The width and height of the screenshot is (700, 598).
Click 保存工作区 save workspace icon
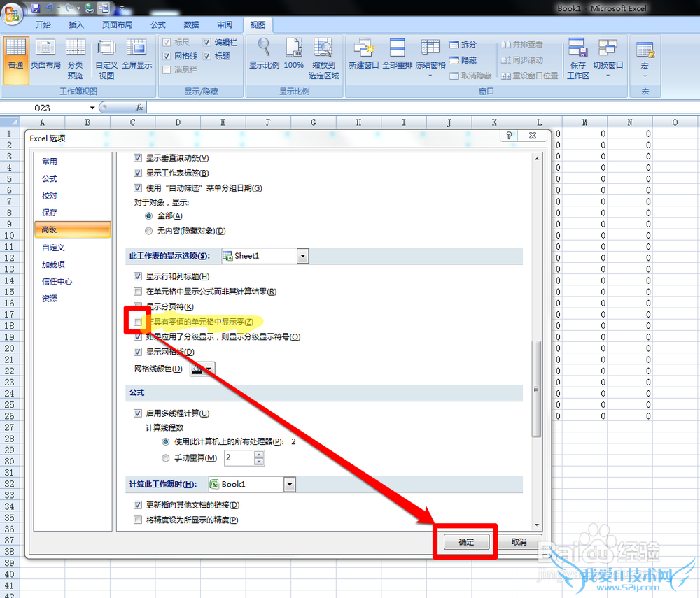[578, 59]
